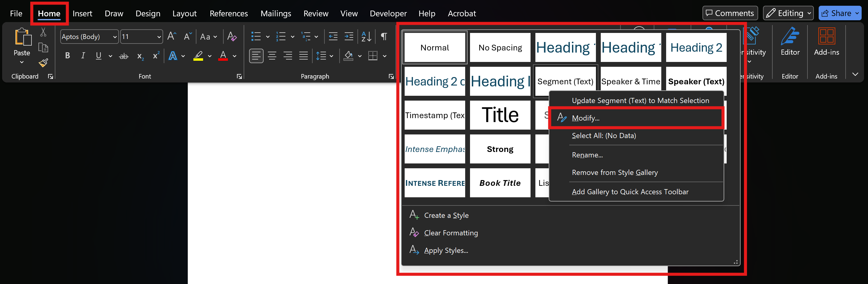
Task: Toggle Bold formatting
Action: click(x=67, y=56)
